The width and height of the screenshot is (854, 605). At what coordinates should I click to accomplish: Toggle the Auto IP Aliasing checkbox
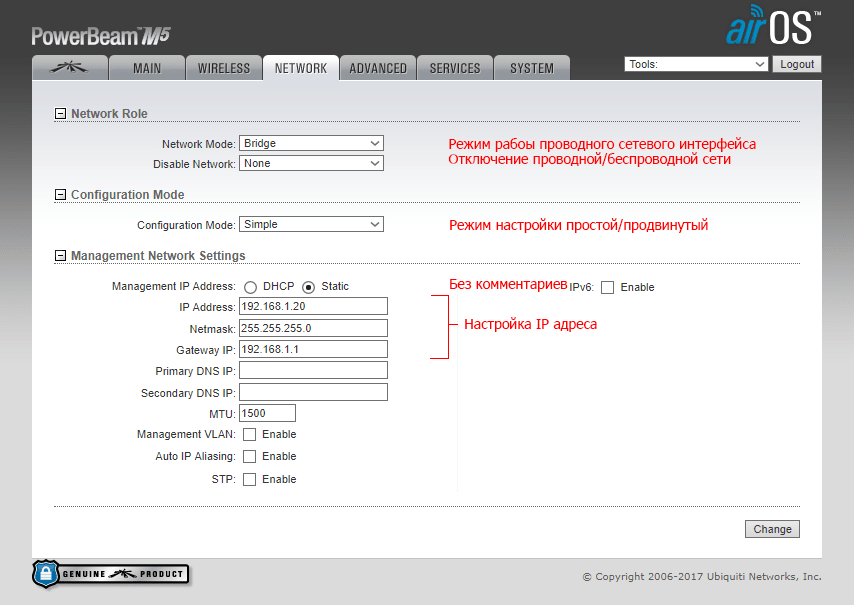click(x=249, y=457)
